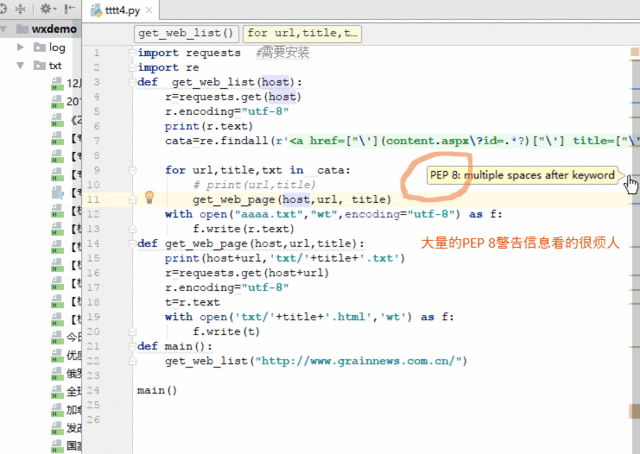Image resolution: width=640 pixels, height=454 pixels.
Task: Select the txt folder in project tree
Action: click(55, 66)
